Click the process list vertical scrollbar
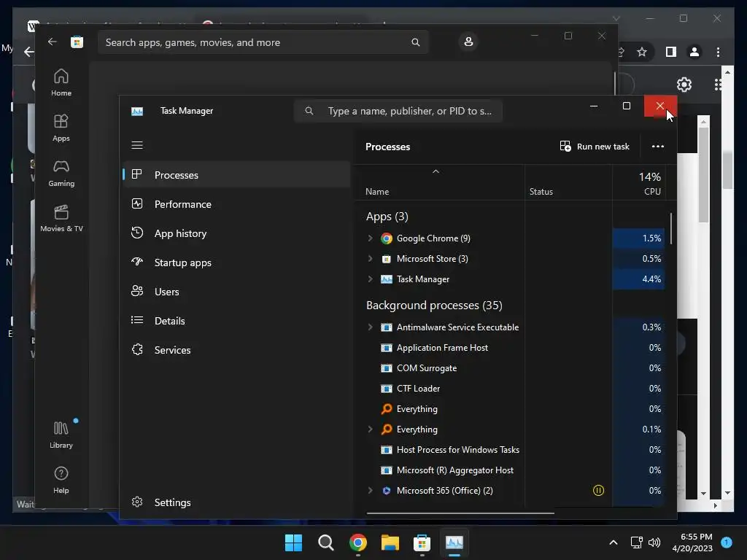Image resolution: width=747 pixels, height=560 pixels. [x=671, y=228]
